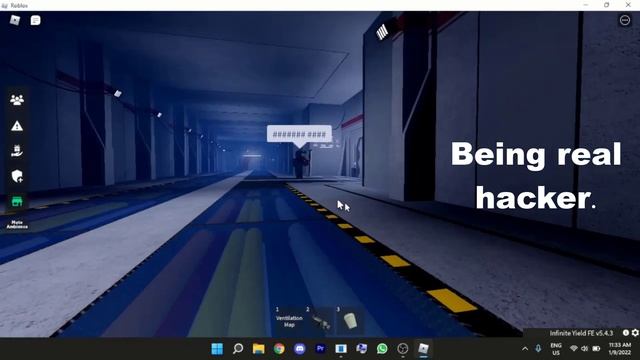Image resolution: width=640 pixels, height=360 pixels.
Task: Open the Windows Start menu
Action: (217, 349)
